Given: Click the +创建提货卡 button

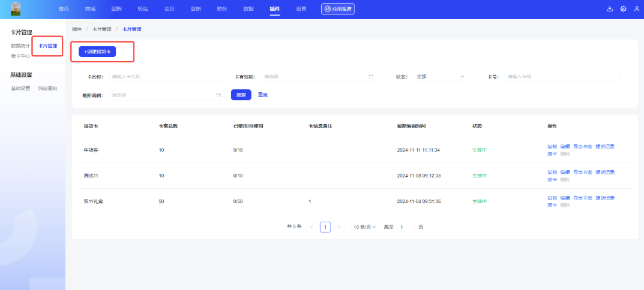Looking at the screenshot, I should click(x=97, y=52).
